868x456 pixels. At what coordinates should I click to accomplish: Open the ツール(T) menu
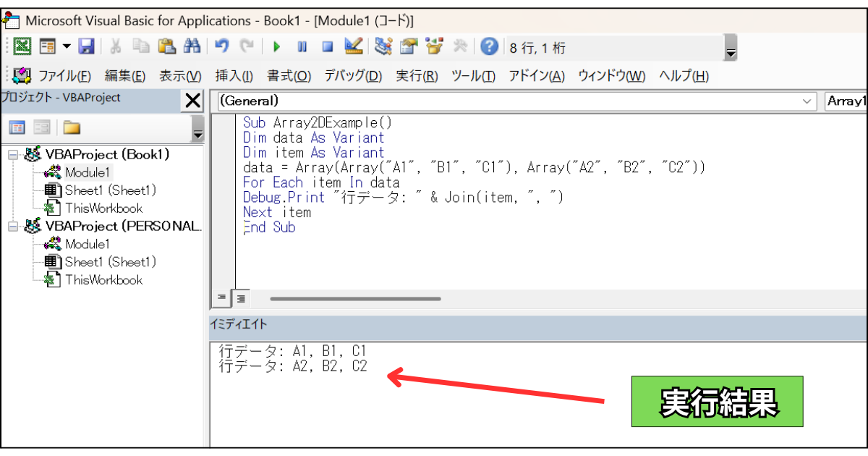click(473, 76)
